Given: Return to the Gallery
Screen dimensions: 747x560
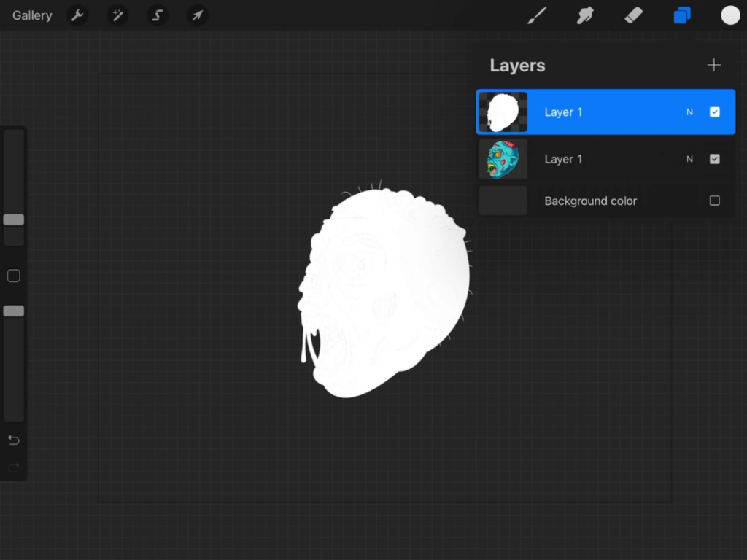Looking at the screenshot, I should coord(31,15).
